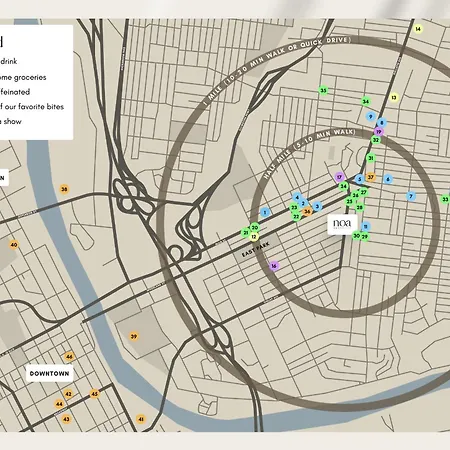Click the yellow marker numbered 14
The image size is (450, 450).
click(x=418, y=29)
